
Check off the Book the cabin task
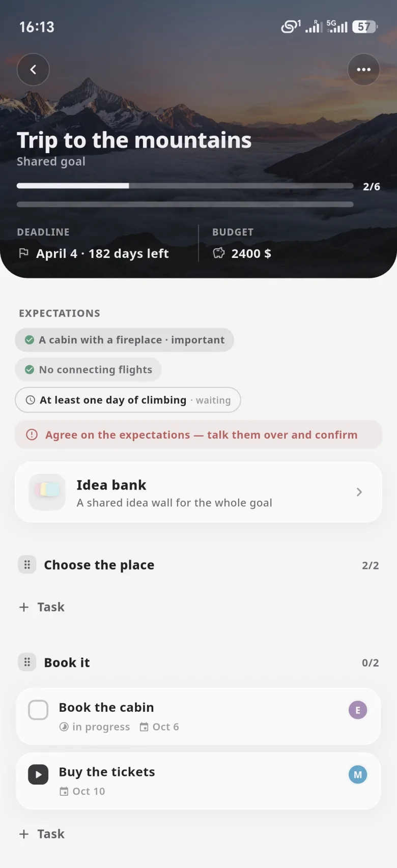pos(38,710)
